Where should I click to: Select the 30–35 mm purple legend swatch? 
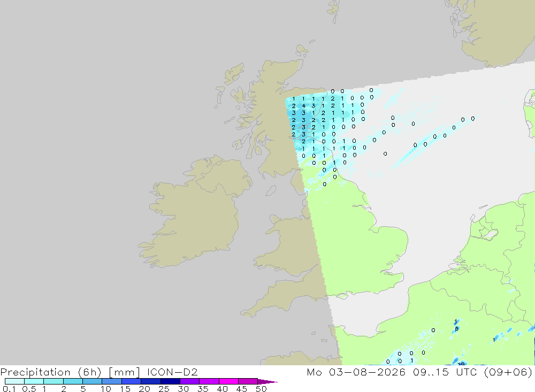[189, 381]
